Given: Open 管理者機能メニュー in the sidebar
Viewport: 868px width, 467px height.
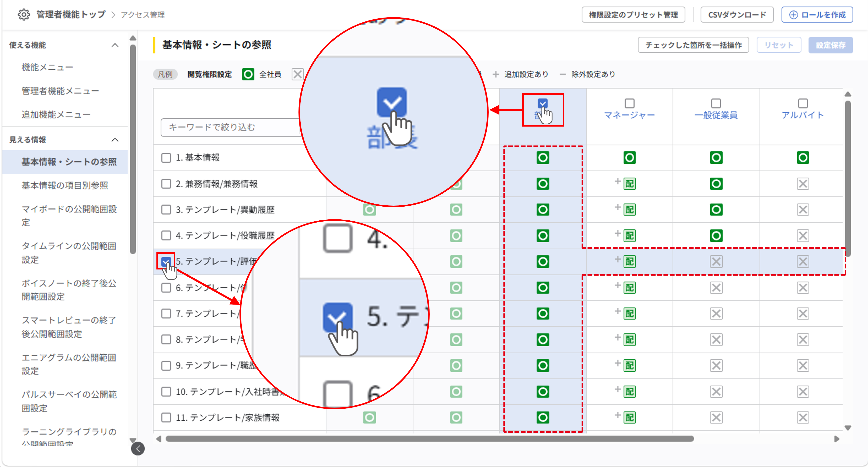Looking at the screenshot, I should click(x=60, y=91).
